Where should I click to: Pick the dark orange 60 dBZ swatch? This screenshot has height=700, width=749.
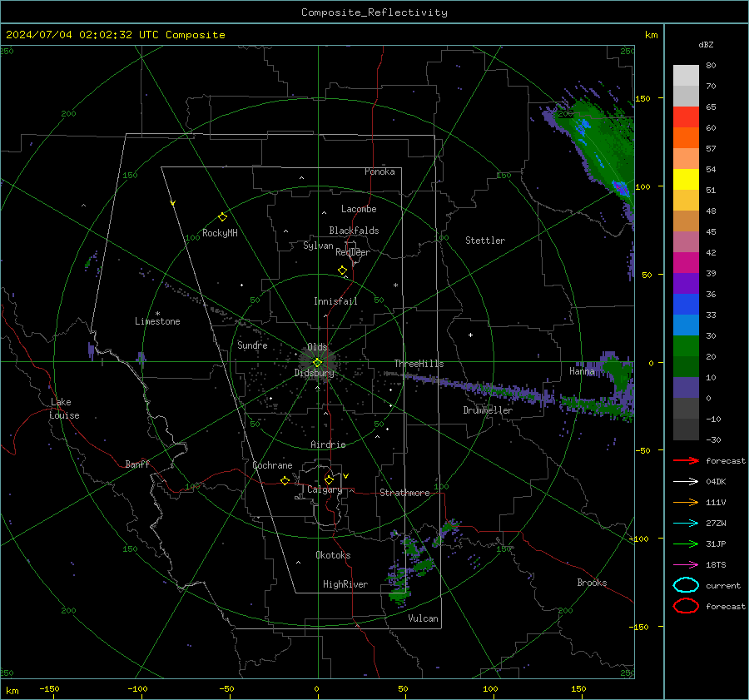click(x=686, y=137)
